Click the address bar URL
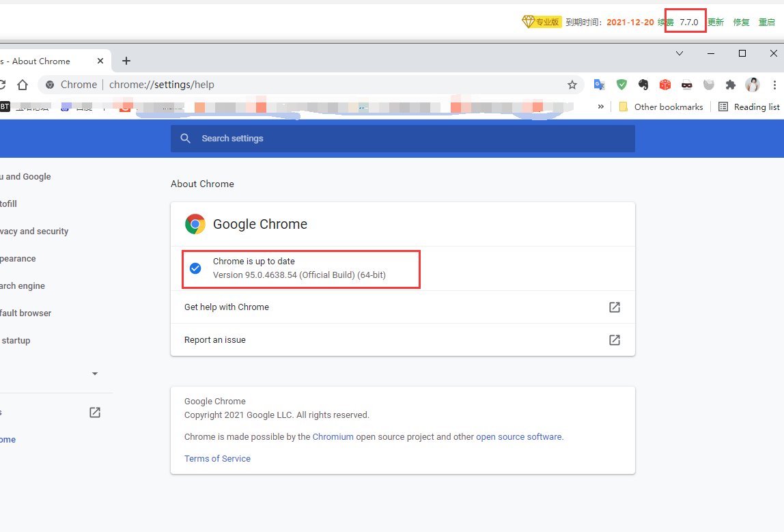The height and width of the screenshot is (532, 784). coord(161,85)
